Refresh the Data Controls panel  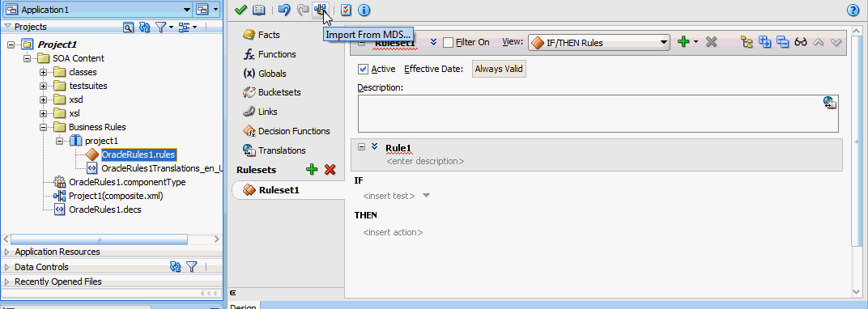pyautogui.click(x=176, y=267)
